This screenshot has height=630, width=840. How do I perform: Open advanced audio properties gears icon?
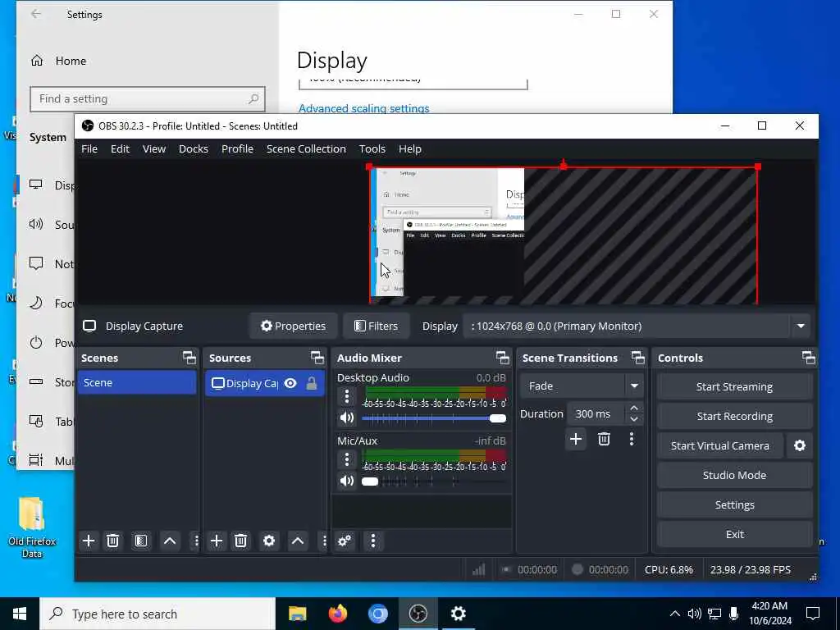[345, 541]
